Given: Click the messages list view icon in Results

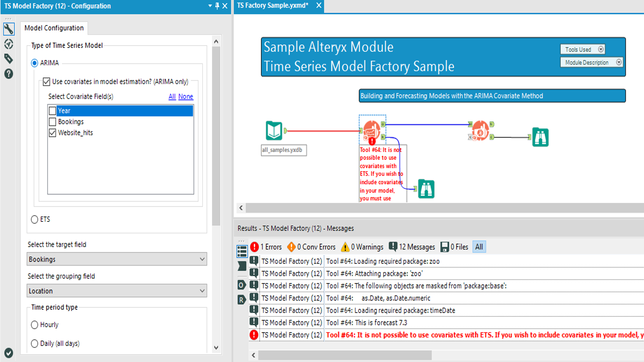Looking at the screenshot, I should click(242, 251).
